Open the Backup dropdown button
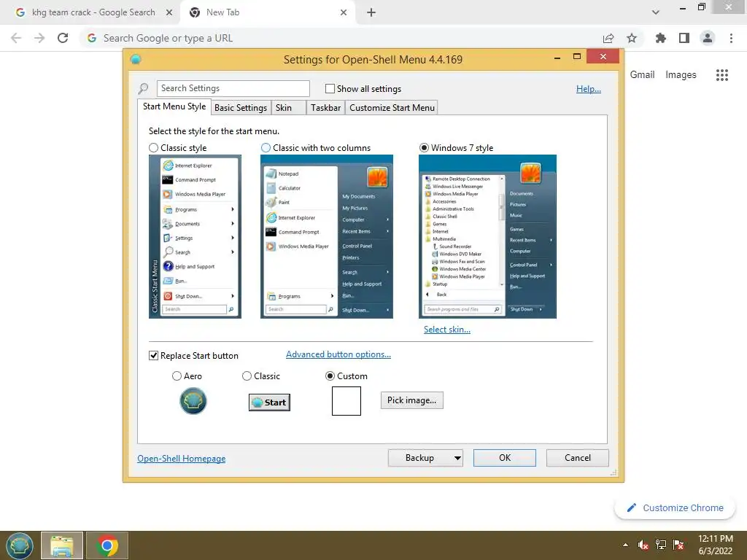The width and height of the screenshot is (747, 560). pos(425,458)
